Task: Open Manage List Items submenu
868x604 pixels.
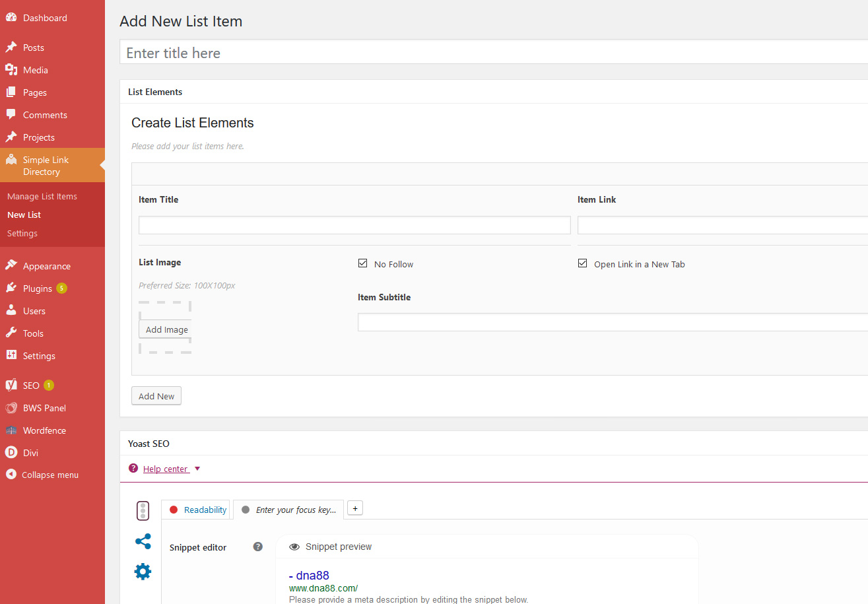Action: pos(42,196)
